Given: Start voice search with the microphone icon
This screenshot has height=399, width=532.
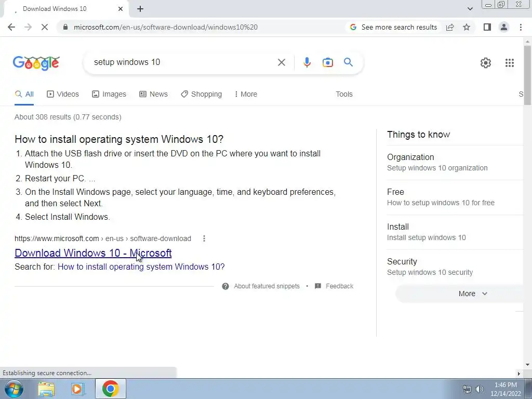Looking at the screenshot, I should tap(307, 62).
